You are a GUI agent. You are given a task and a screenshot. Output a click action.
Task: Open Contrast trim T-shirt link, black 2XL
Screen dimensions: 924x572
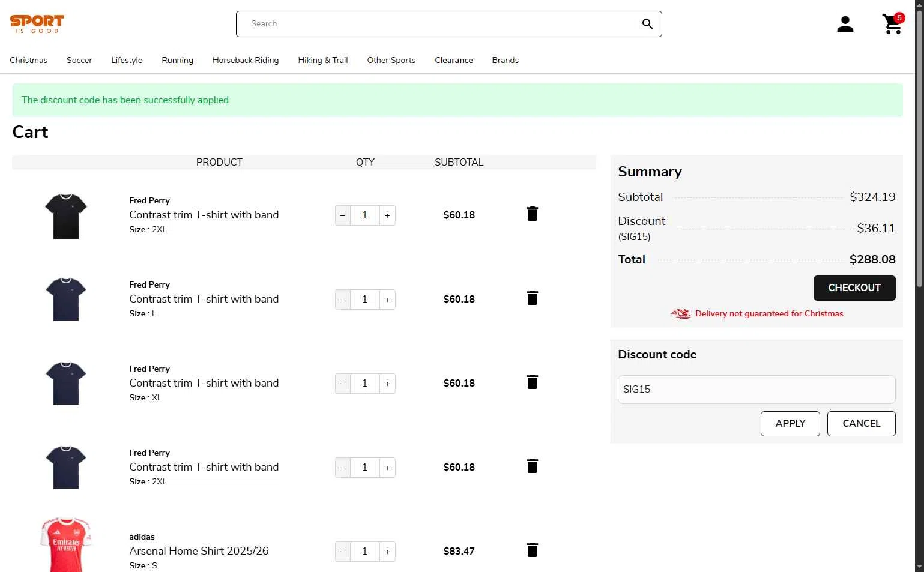[x=204, y=215]
